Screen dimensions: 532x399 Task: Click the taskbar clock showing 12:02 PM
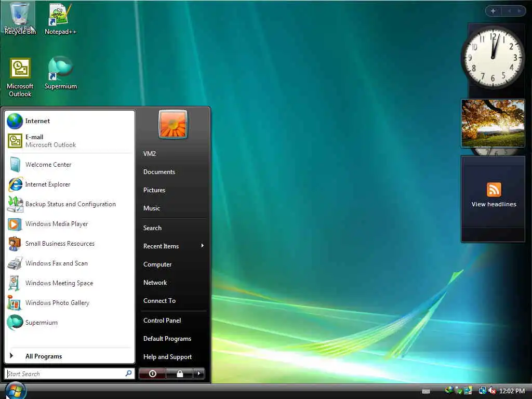512,391
